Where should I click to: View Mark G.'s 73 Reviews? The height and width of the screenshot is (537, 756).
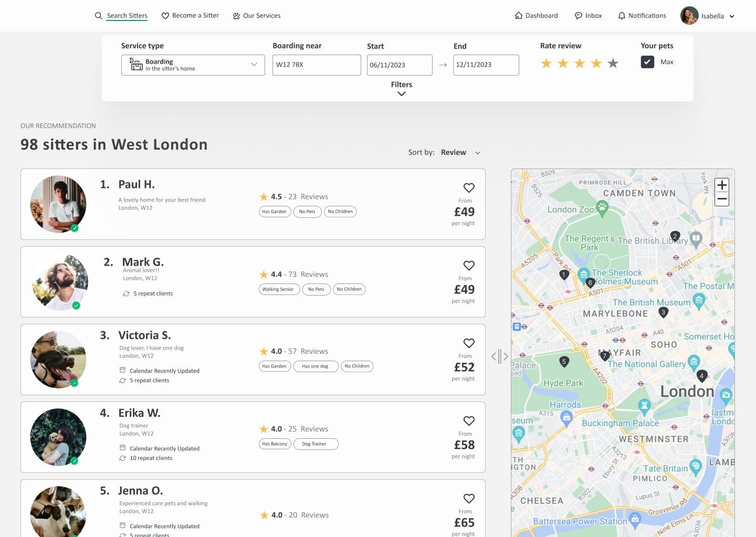tap(308, 275)
